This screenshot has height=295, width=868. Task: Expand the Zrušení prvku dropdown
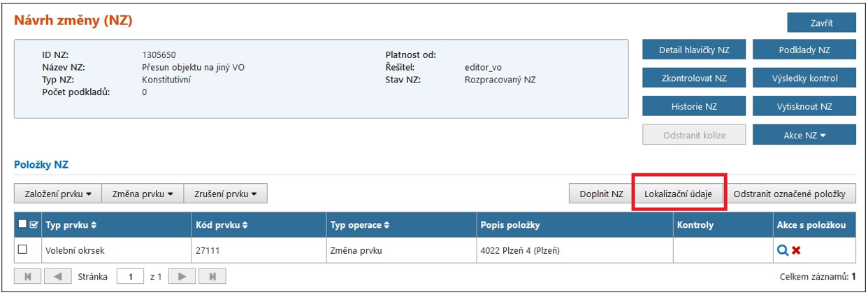(226, 194)
